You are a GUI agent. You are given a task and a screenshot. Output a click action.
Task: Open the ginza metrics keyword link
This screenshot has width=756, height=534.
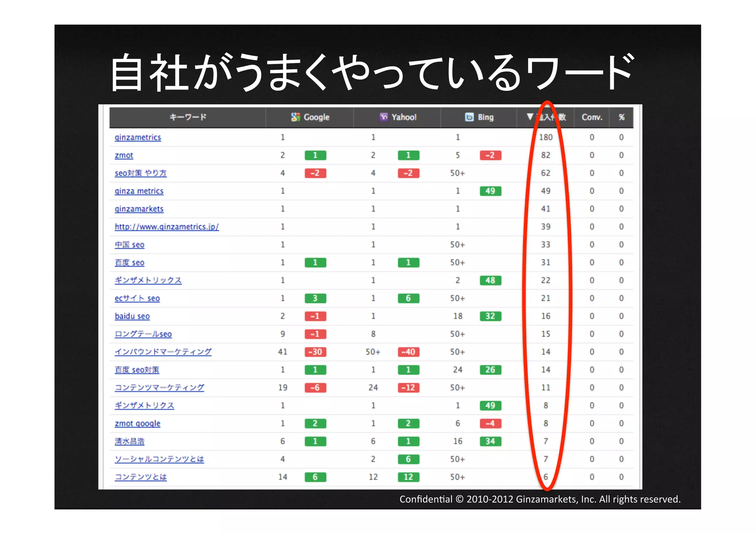(139, 191)
